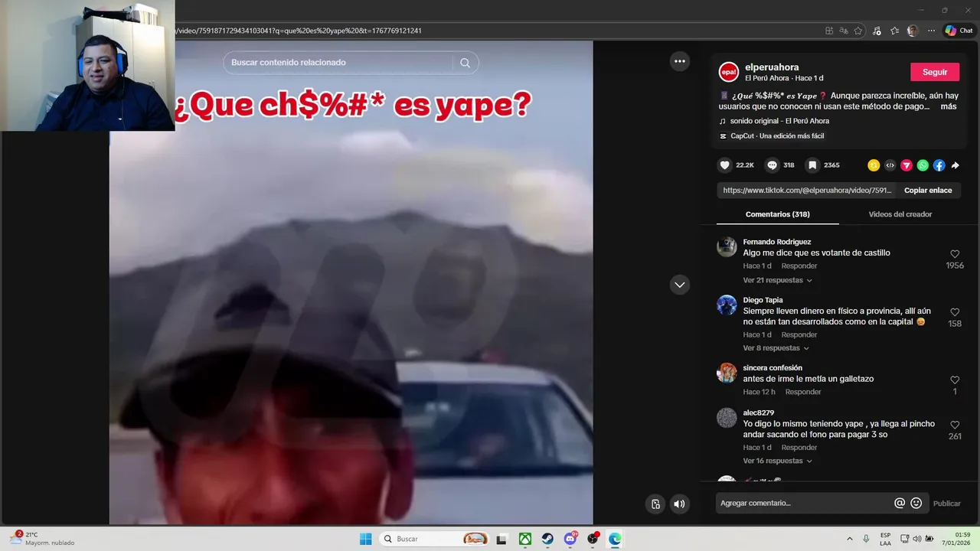
Task: Open alec8279's avatar
Action: click(x=727, y=418)
